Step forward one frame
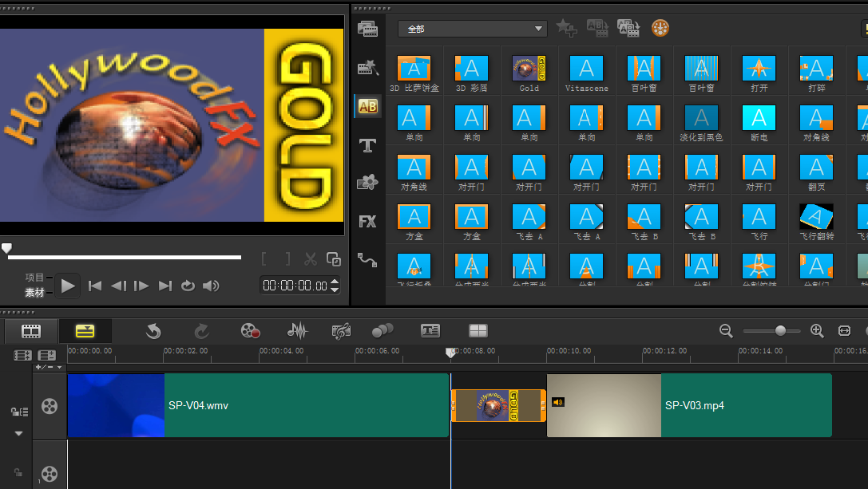This screenshot has width=868, height=489. (x=141, y=286)
